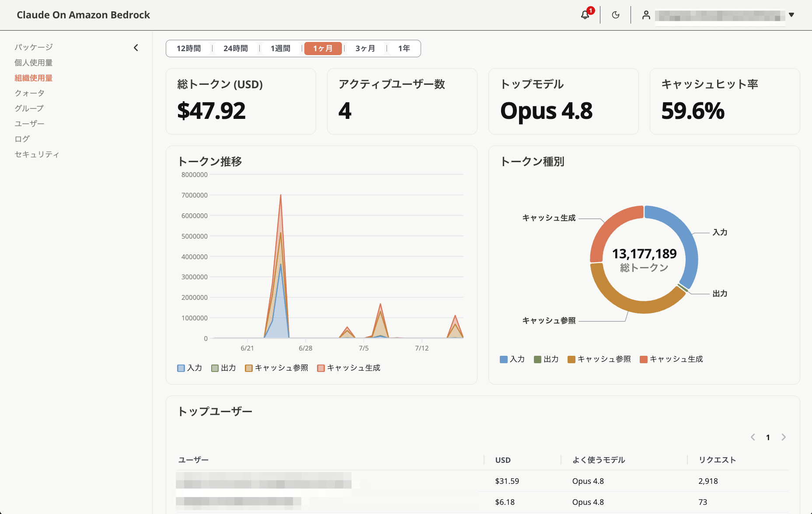
Task: Select the 1ヶ月 time range
Action: pyautogui.click(x=323, y=49)
